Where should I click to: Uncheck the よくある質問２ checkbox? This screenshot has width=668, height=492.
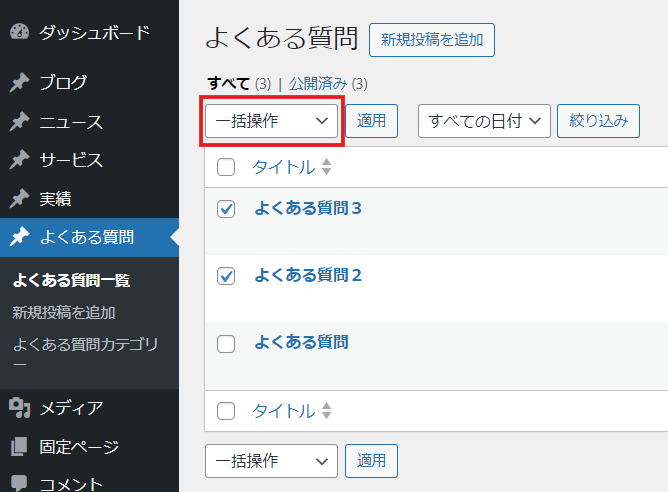point(226,276)
